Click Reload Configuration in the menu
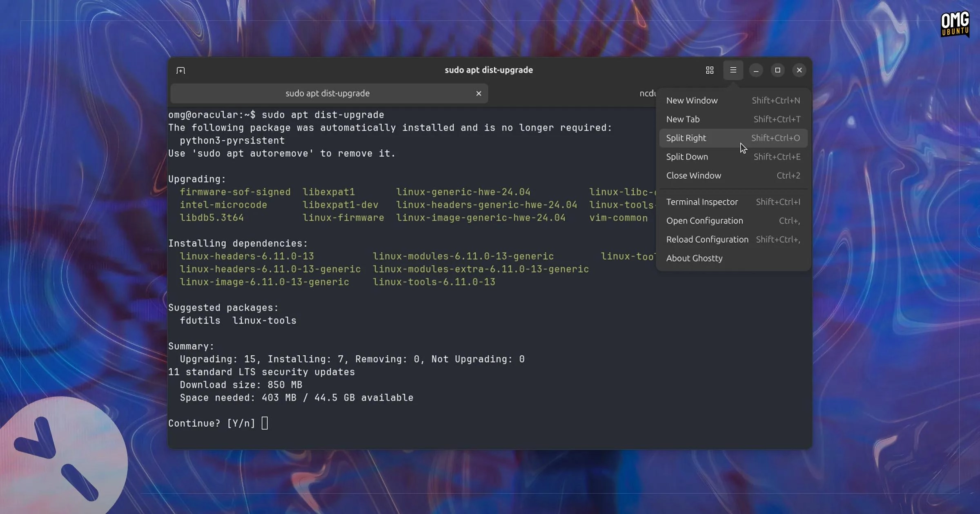 tap(733, 239)
